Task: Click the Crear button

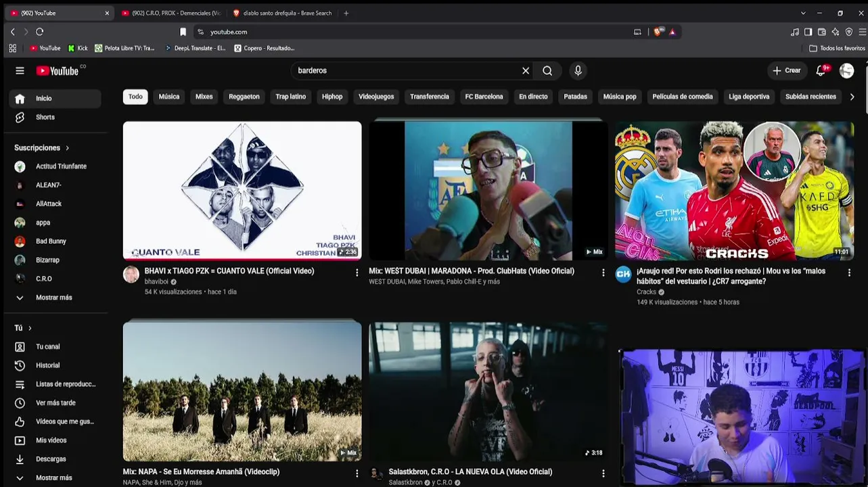Action: tap(787, 70)
